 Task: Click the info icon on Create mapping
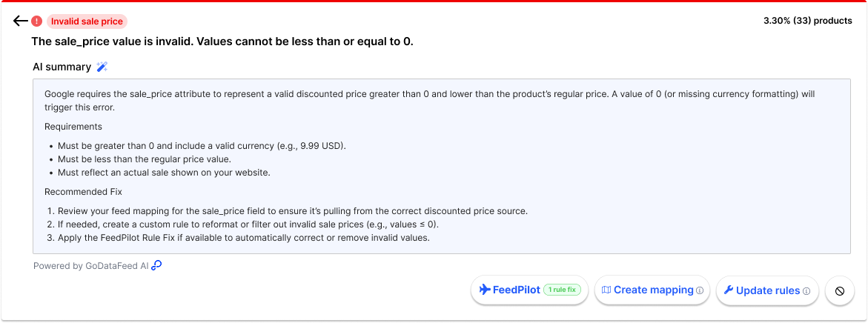point(700,290)
